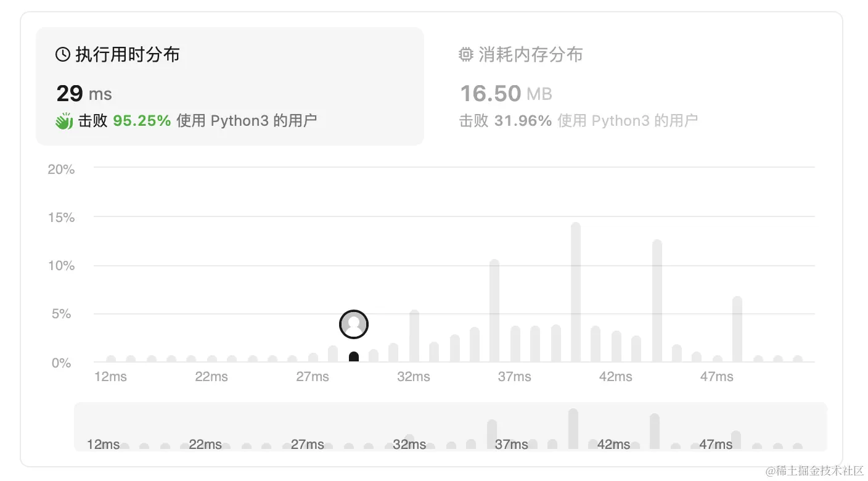Select the 执行用时分布 panel
The height and width of the screenshot is (481, 868).
click(x=230, y=86)
